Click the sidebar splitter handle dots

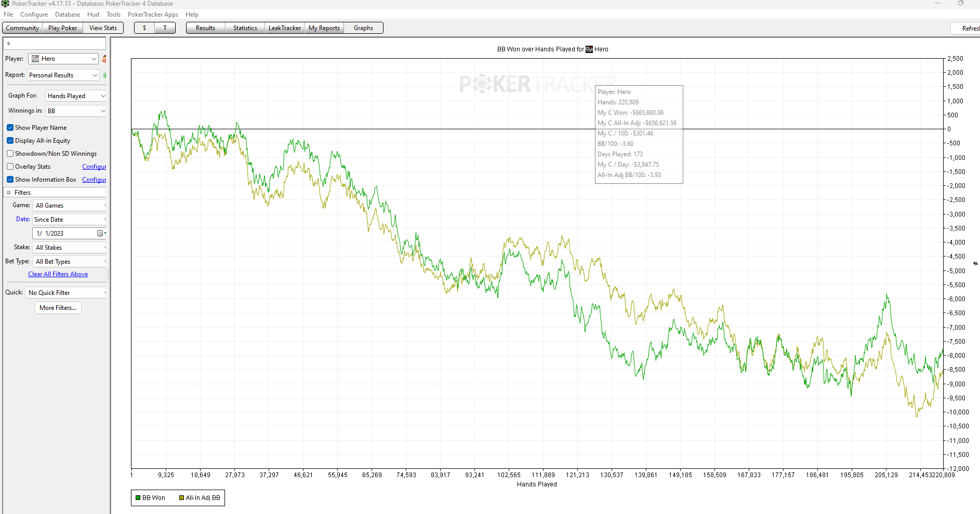coord(108,275)
